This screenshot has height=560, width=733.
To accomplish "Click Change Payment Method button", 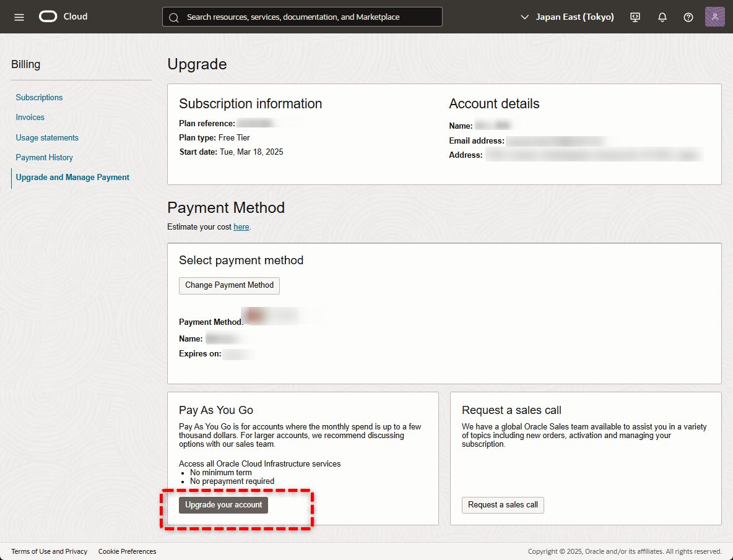I will (x=229, y=285).
